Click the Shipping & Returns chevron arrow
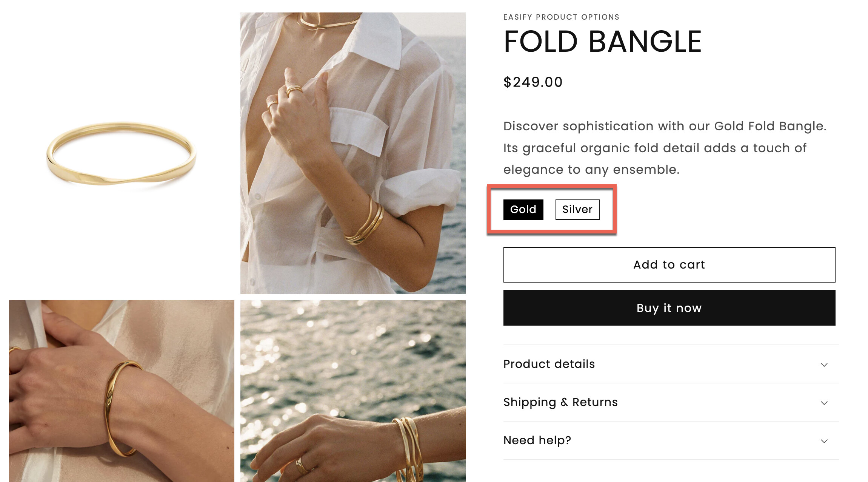Image resolution: width=868 pixels, height=482 pixels. coord(824,403)
